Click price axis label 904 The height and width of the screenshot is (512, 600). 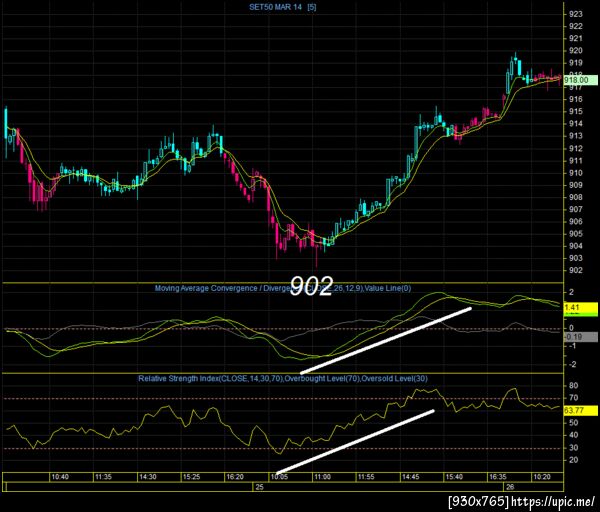(576, 246)
